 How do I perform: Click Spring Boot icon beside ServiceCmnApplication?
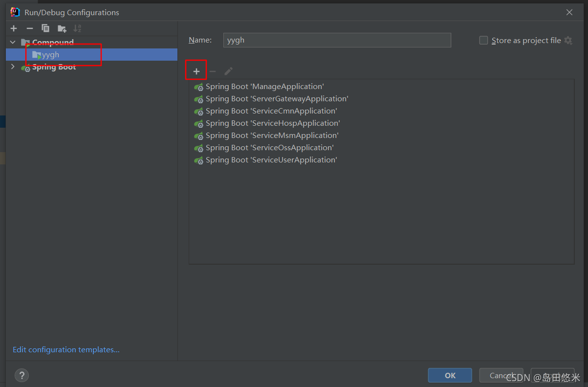(x=198, y=112)
